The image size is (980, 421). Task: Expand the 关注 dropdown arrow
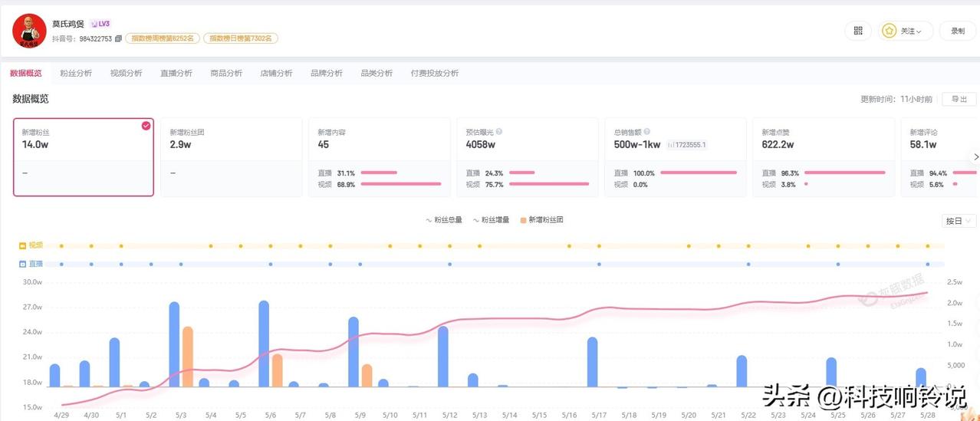919,31
